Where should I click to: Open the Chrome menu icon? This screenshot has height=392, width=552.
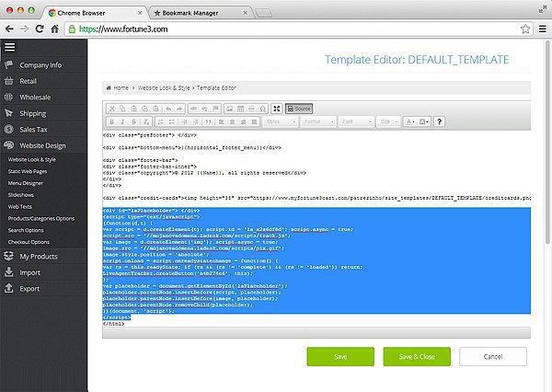point(541,29)
